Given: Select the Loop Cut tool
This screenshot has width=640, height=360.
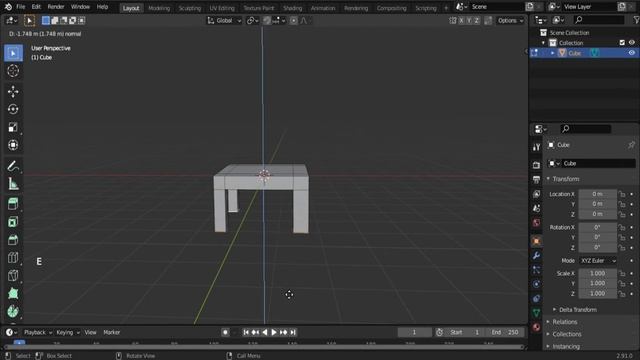Looking at the screenshot, I should (13, 258).
